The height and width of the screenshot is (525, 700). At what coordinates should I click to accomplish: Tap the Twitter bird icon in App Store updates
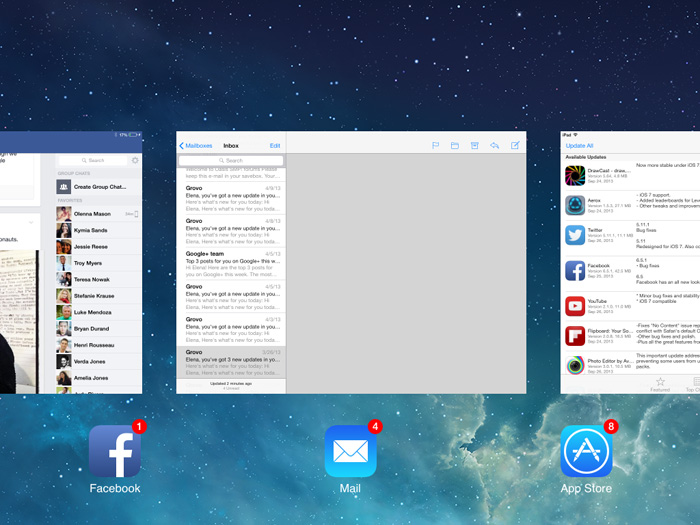click(575, 235)
